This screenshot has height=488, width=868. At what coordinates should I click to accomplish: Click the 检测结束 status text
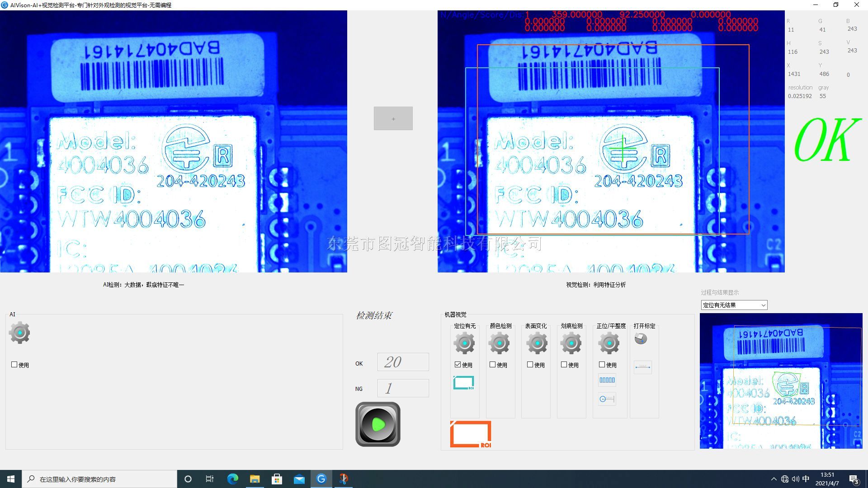[374, 315]
